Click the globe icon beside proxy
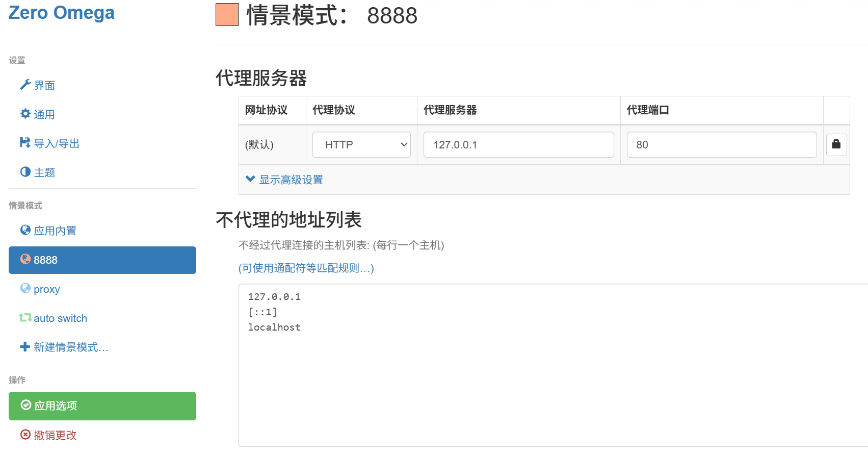The image size is (868, 453). (25, 288)
